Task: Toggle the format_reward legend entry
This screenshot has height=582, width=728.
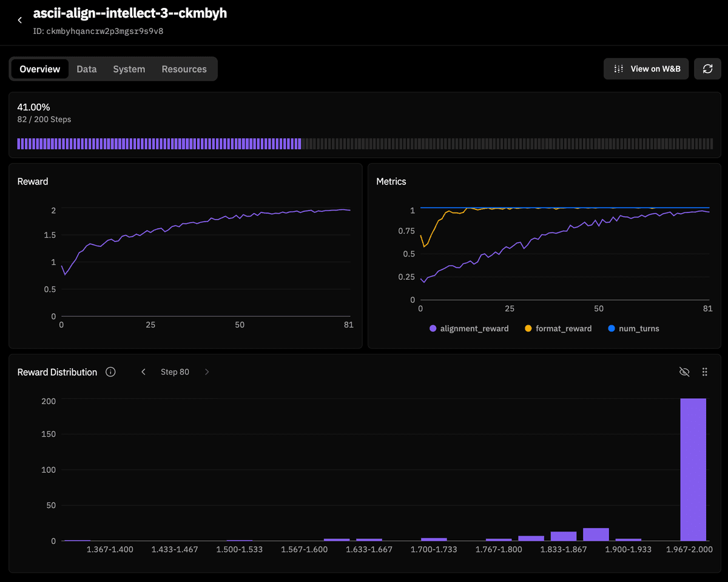Action: pyautogui.click(x=558, y=328)
